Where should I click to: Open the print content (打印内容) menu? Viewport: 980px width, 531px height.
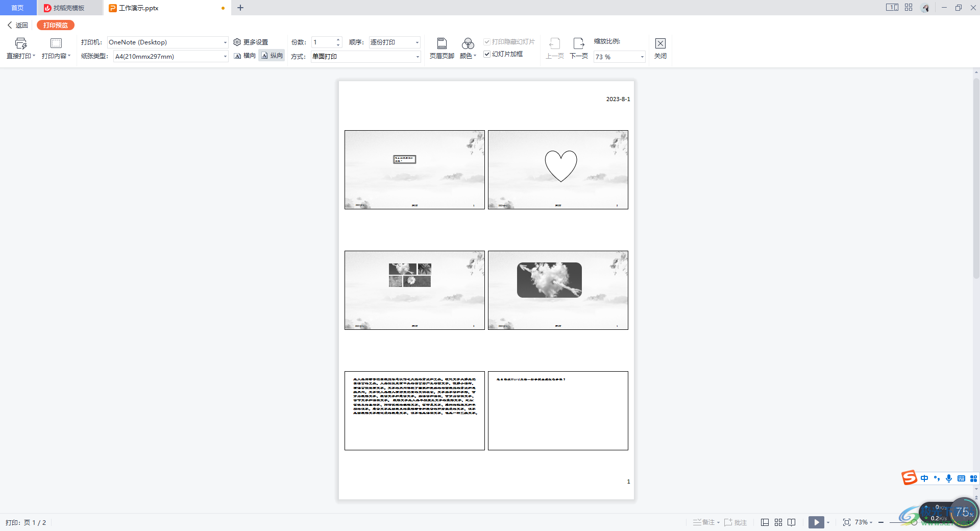(56, 49)
